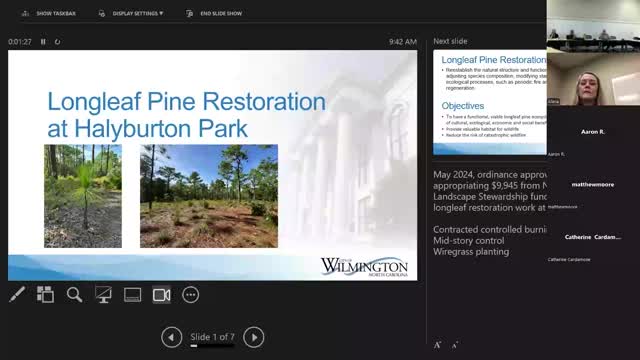
Task: Select matthewmoore participant tile
Action: 593,184
